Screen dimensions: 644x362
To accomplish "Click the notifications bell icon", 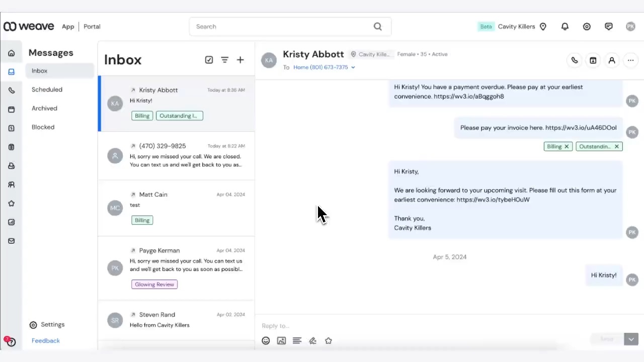I will click(565, 27).
